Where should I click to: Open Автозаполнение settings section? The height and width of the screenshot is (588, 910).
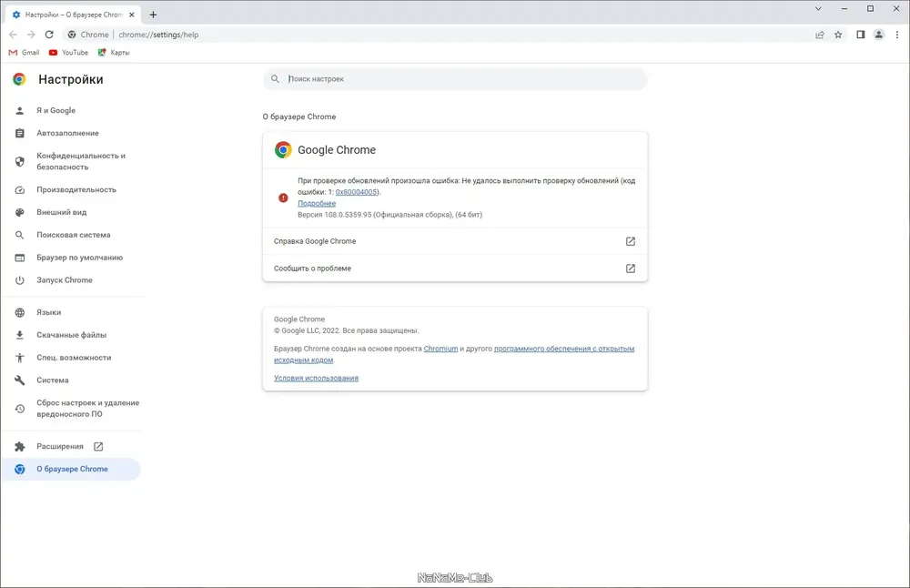[x=71, y=133]
